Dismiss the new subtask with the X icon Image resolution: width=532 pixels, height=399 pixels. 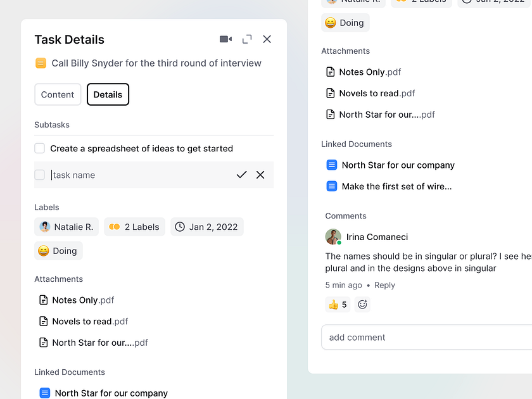pos(260,174)
